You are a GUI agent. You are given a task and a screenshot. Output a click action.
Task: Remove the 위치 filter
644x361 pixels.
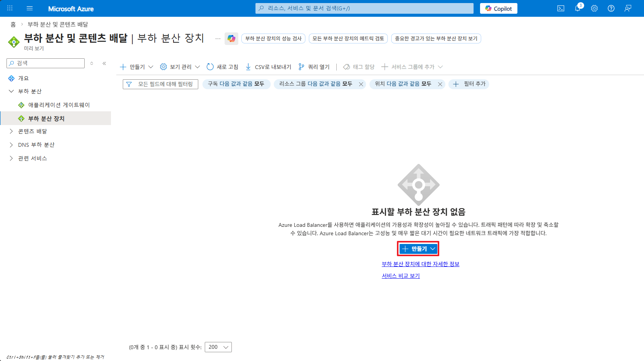(x=440, y=84)
